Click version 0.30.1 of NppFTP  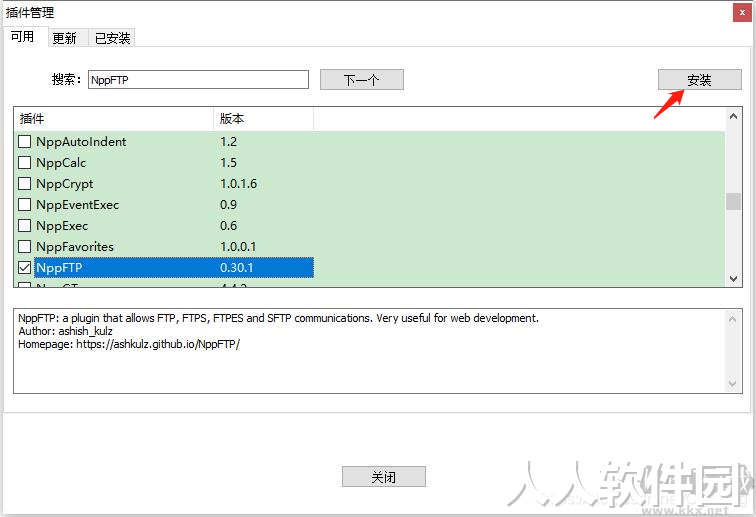coord(237,268)
